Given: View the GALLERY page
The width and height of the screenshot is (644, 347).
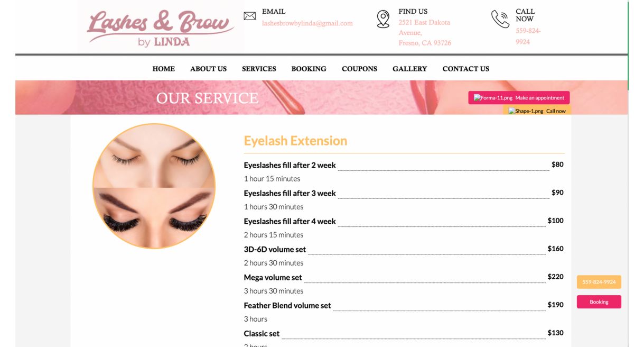Looking at the screenshot, I should pyautogui.click(x=409, y=69).
